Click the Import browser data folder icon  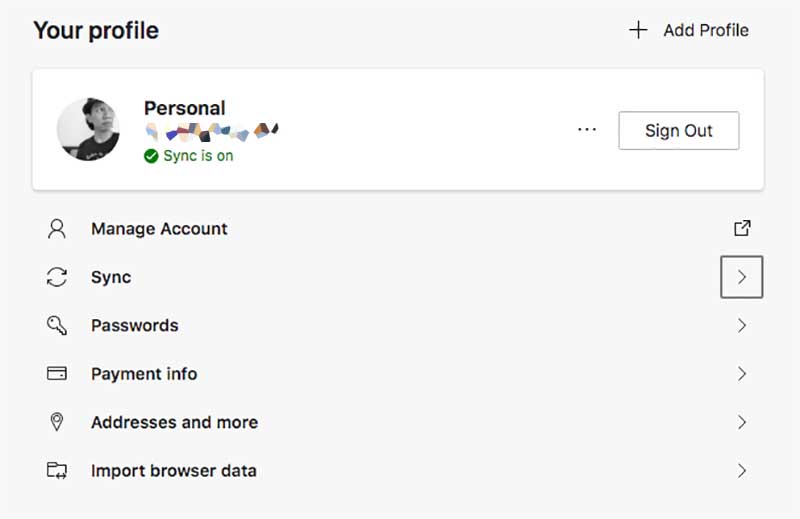pos(57,470)
